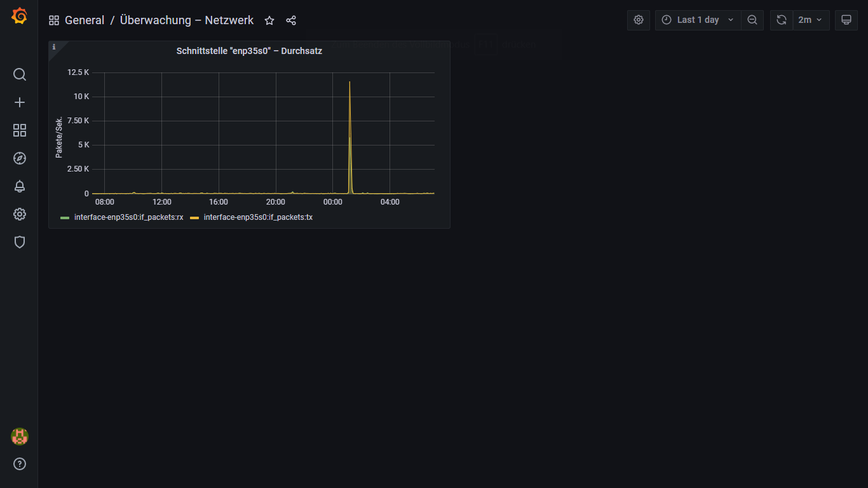This screenshot has width=868, height=488.
Task: Open the Alerting bell icon
Action: coord(20,186)
